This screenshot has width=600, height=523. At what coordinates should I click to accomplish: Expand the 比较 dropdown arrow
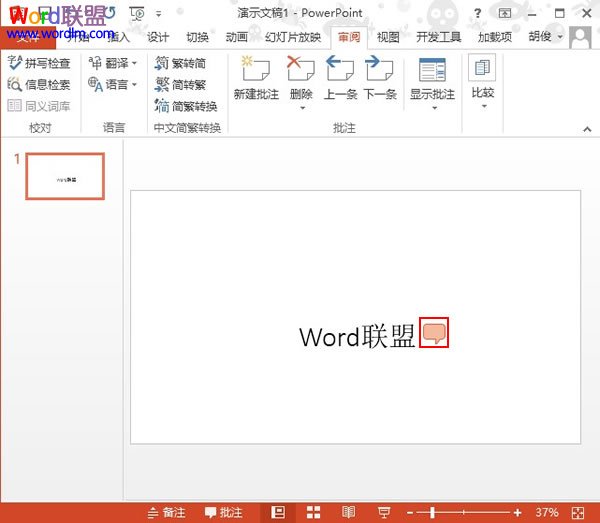click(484, 106)
